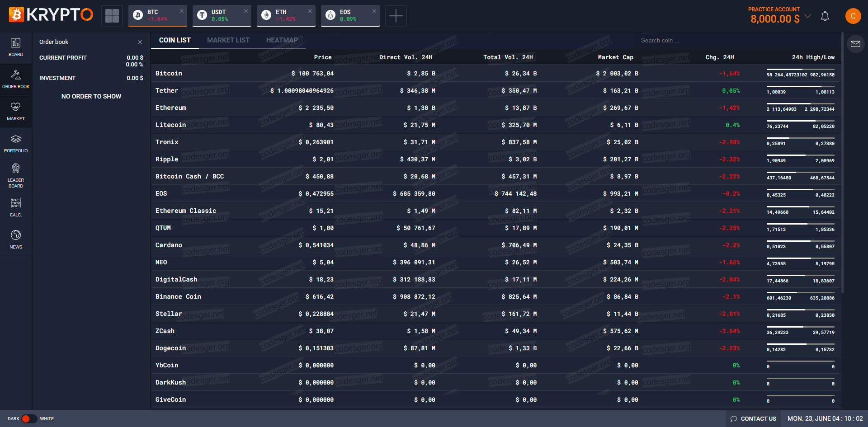Click the grid layout icon
Image resolution: width=868 pixels, height=427 pixels.
[x=112, y=16]
